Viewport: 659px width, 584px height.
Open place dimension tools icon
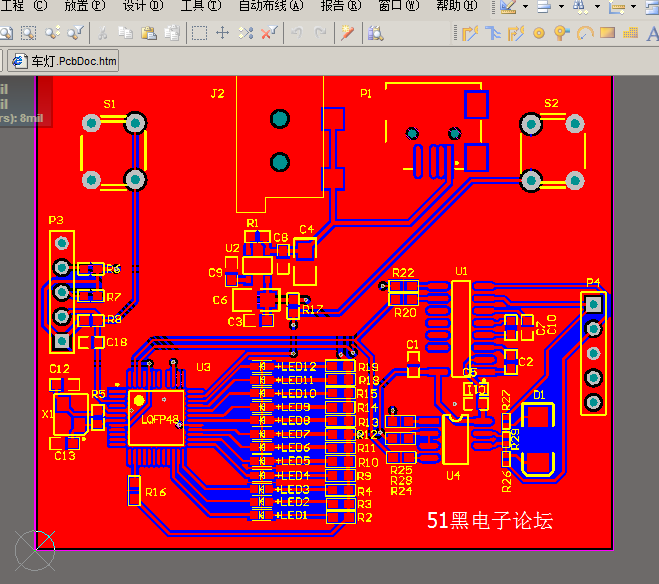tap(617, 7)
